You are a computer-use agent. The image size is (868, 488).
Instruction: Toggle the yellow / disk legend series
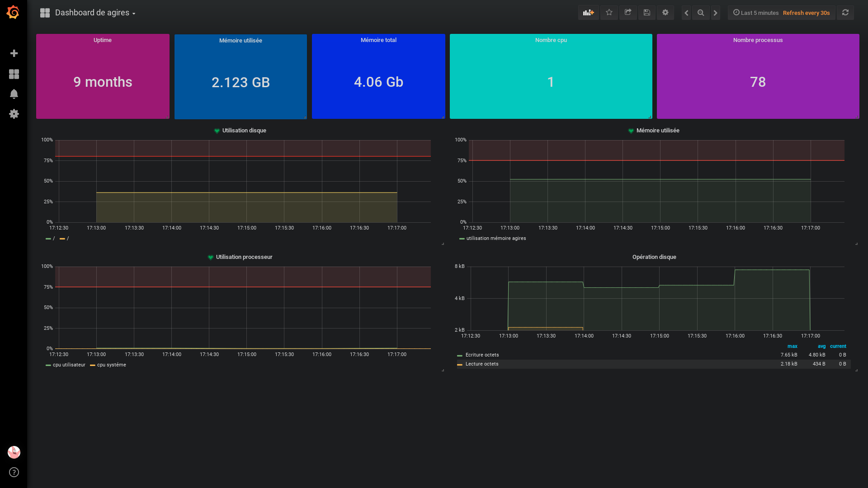[64, 238]
